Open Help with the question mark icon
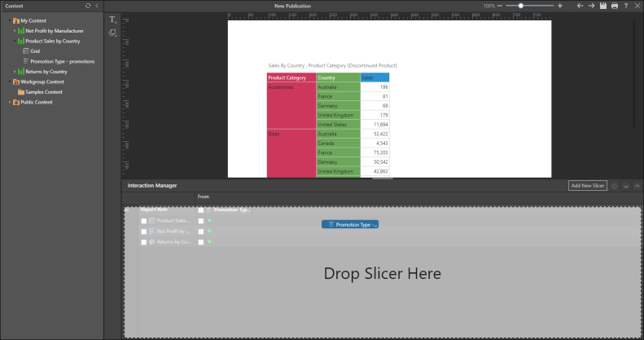 point(625,6)
